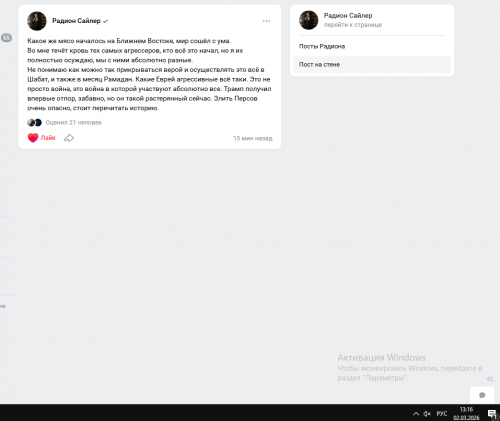Click the blue verified checkmark beside Радион Сайлер
Viewport: 500px width, 421px height.
[105, 21]
